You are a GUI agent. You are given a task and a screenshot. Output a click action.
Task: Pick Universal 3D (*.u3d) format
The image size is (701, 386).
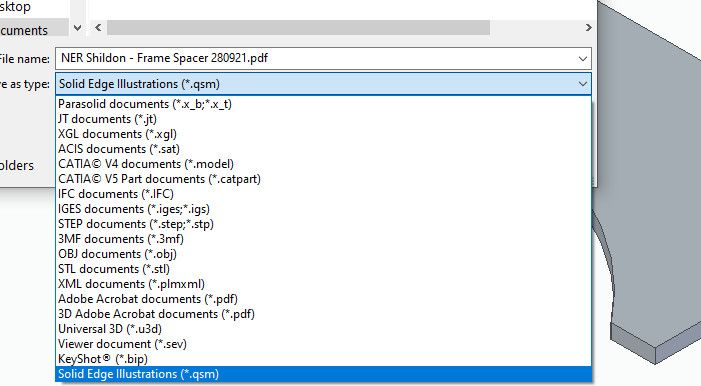click(323, 329)
